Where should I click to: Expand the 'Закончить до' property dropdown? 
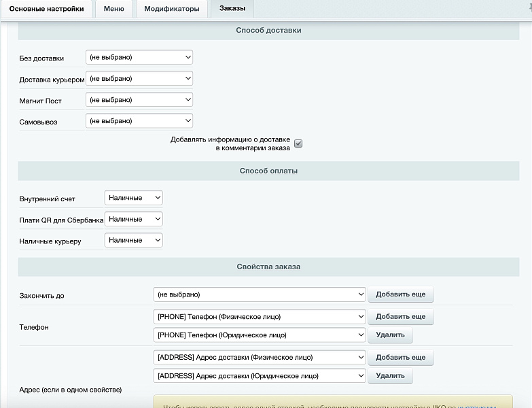pos(260,294)
